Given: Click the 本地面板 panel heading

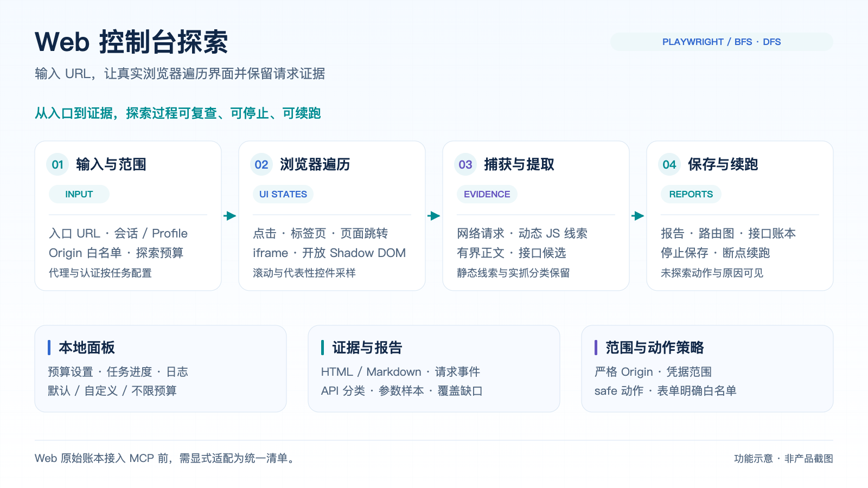Looking at the screenshot, I should click(87, 348).
